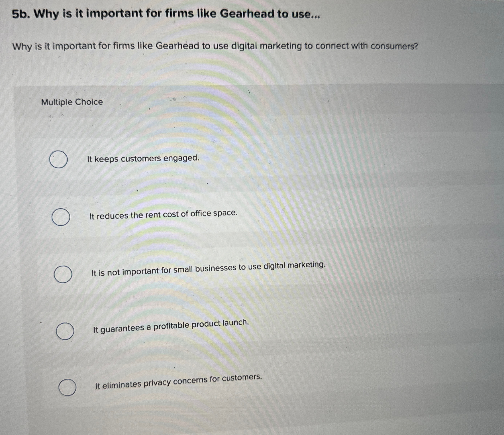Select the radio button for 'It keeps customers engaged.'
Viewport: 504px width, 435px height.
[x=58, y=159]
